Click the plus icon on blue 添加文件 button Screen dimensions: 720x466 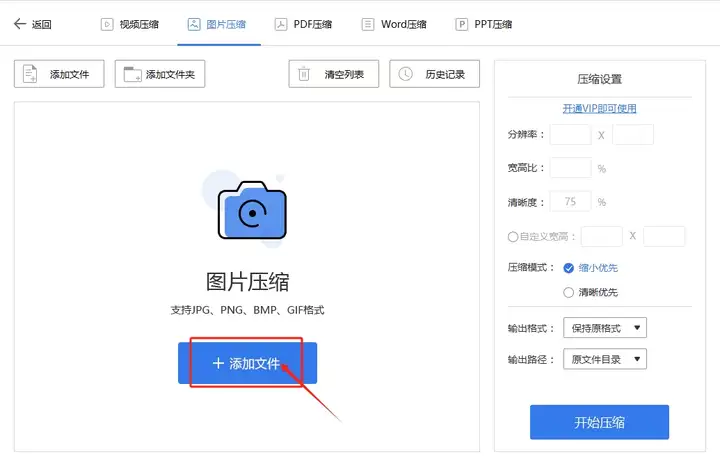pos(218,363)
